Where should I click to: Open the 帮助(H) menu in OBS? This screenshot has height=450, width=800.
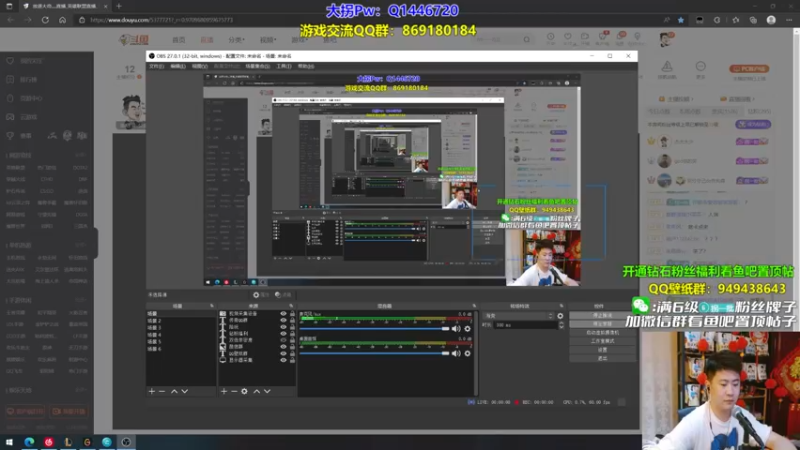point(306,66)
